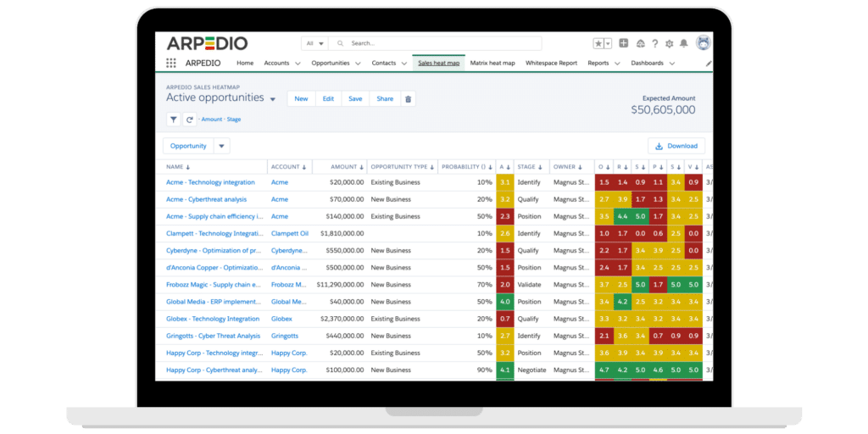Click the $50,605,000 expected amount value
The height and width of the screenshot is (434, 868).
point(663,110)
